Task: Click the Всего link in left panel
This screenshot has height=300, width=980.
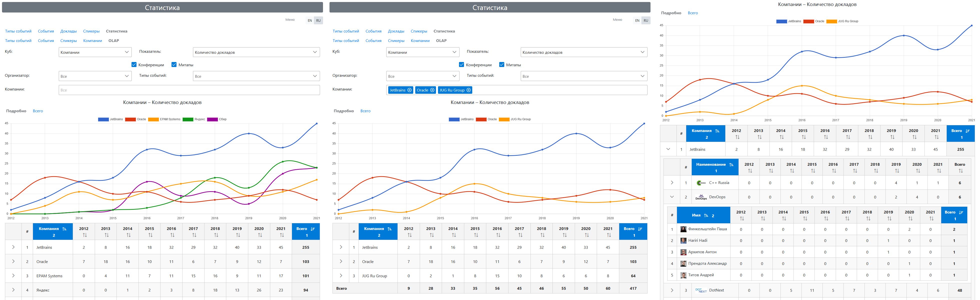Action: point(38,111)
